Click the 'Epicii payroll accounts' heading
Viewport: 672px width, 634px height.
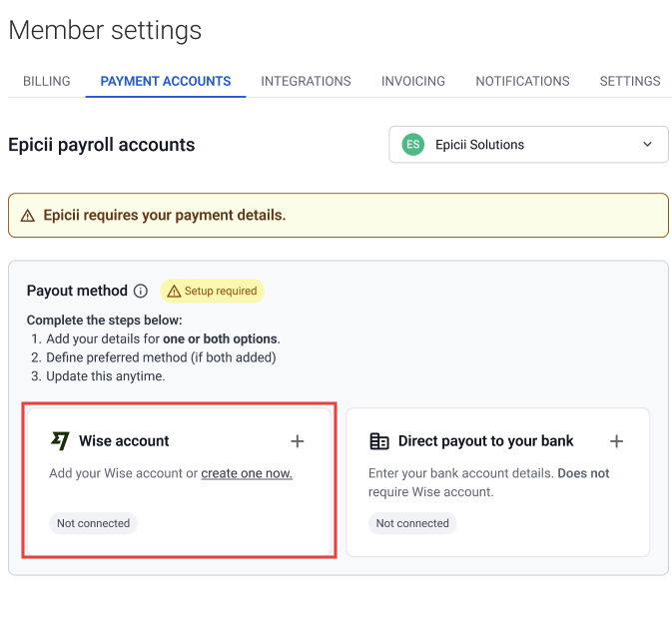(x=102, y=145)
